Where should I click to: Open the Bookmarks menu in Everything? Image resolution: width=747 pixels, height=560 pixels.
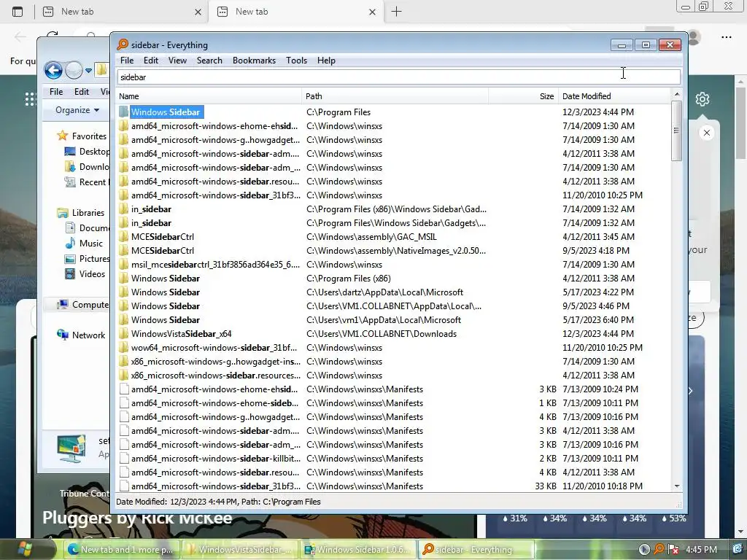pos(254,61)
